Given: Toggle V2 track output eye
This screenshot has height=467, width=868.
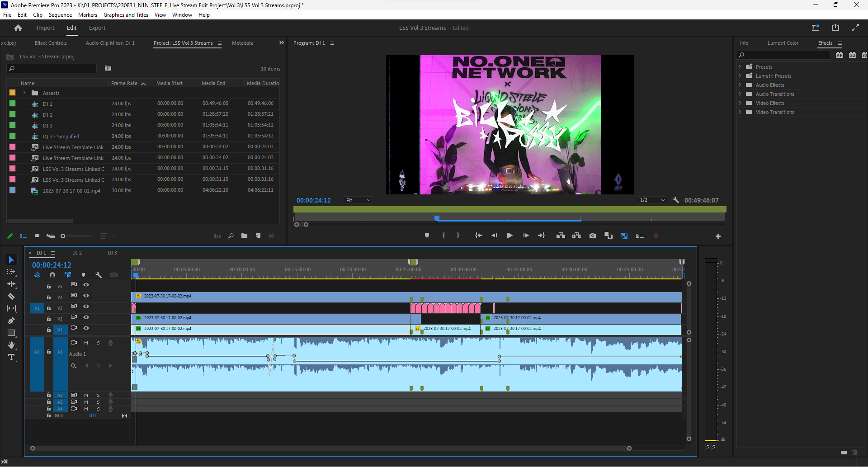Looking at the screenshot, I should (x=86, y=317).
